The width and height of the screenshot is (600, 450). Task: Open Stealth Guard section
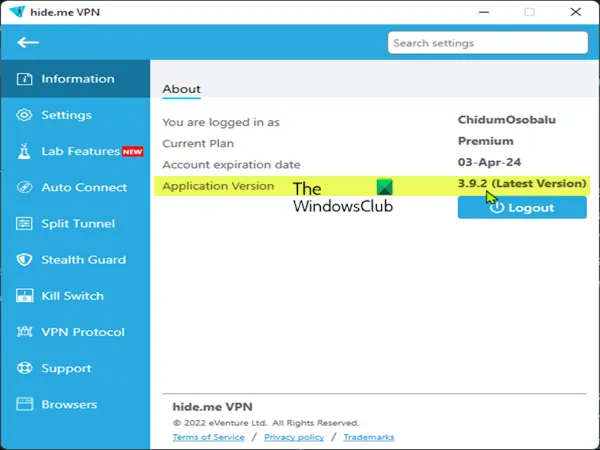(75, 260)
